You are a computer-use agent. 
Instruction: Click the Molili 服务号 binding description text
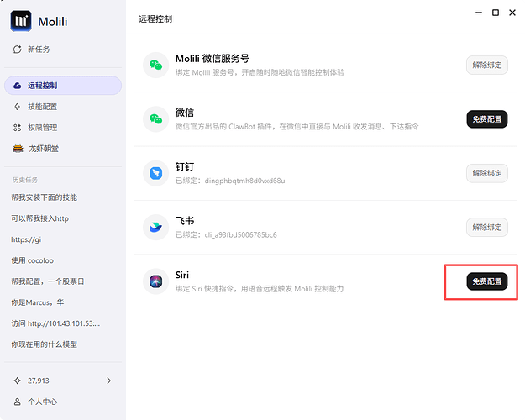pos(260,72)
